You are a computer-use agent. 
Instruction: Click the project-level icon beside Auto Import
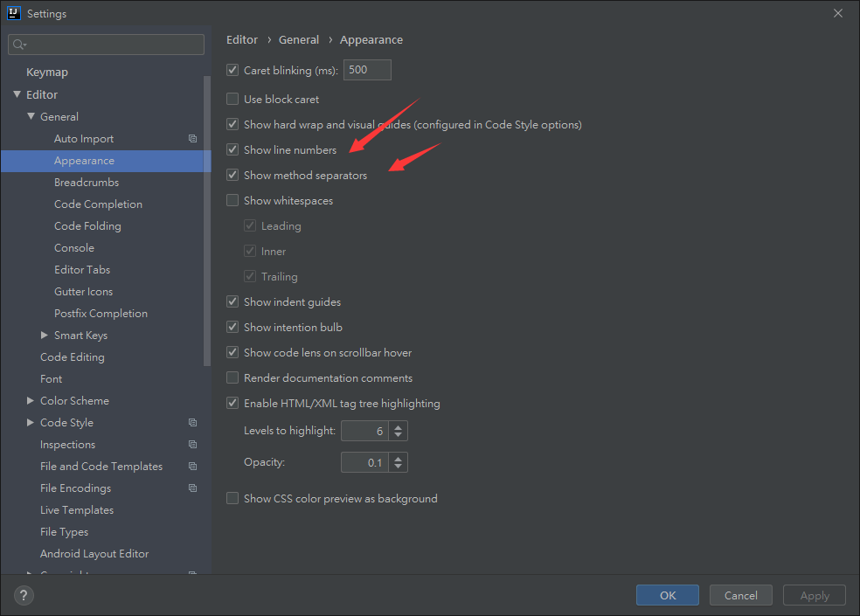coord(193,139)
